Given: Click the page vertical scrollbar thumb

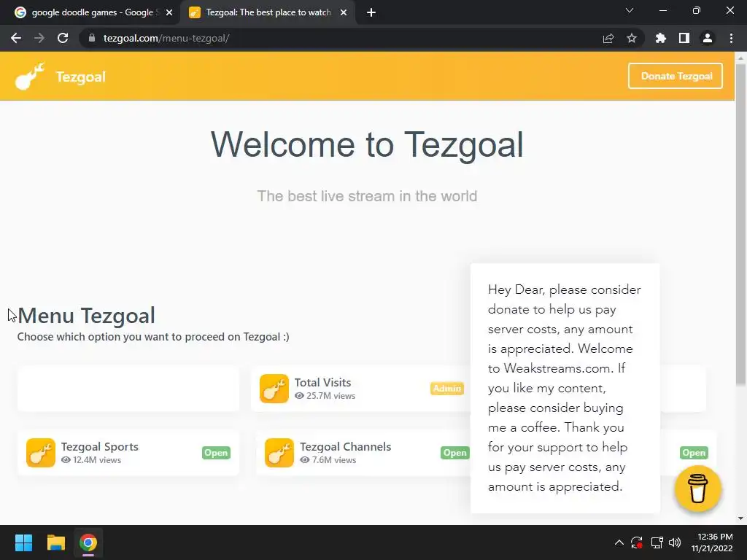Looking at the screenshot, I should (x=741, y=224).
